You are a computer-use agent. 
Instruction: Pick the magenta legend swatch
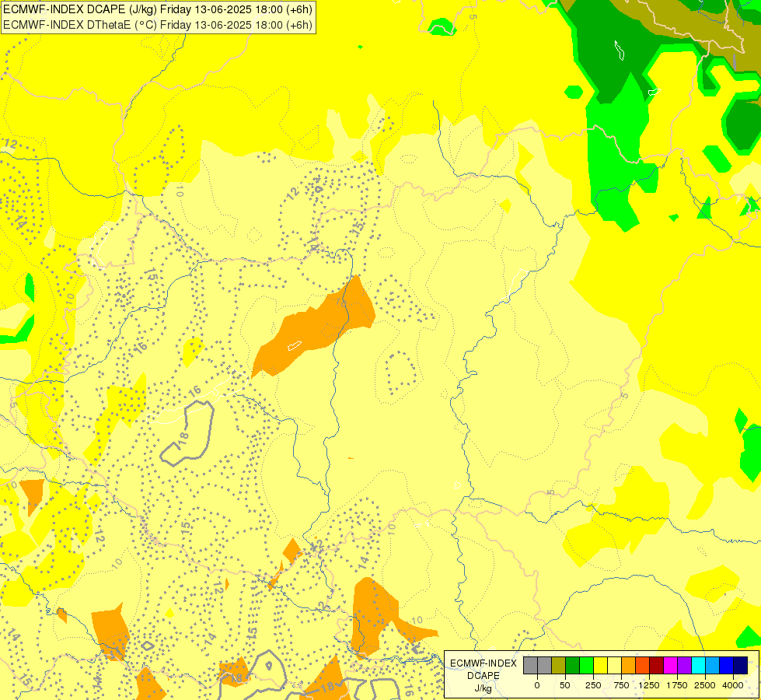[x=670, y=665]
